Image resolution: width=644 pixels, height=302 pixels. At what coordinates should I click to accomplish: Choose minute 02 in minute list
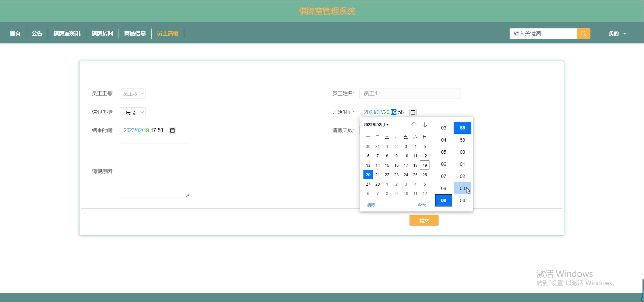click(462, 176)
